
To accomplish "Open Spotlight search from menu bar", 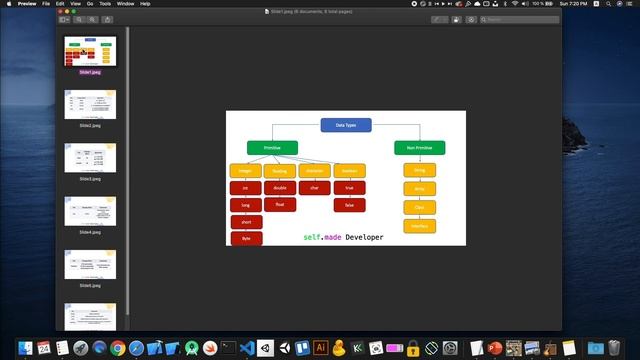I will [x=609, y=4].
